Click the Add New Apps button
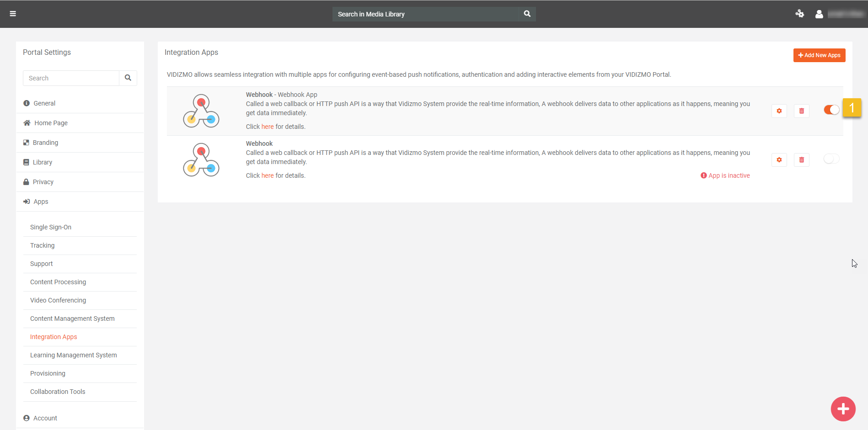 (819, 55)
